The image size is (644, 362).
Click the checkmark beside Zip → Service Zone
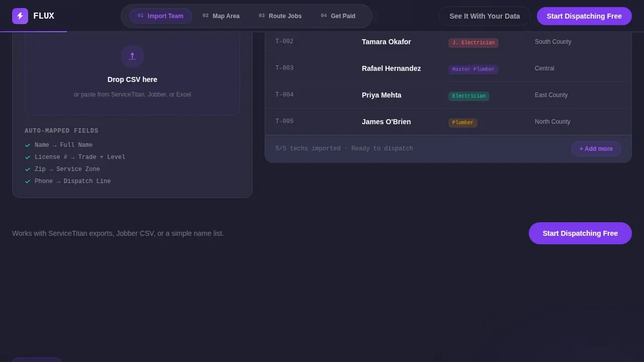[28, 169]
